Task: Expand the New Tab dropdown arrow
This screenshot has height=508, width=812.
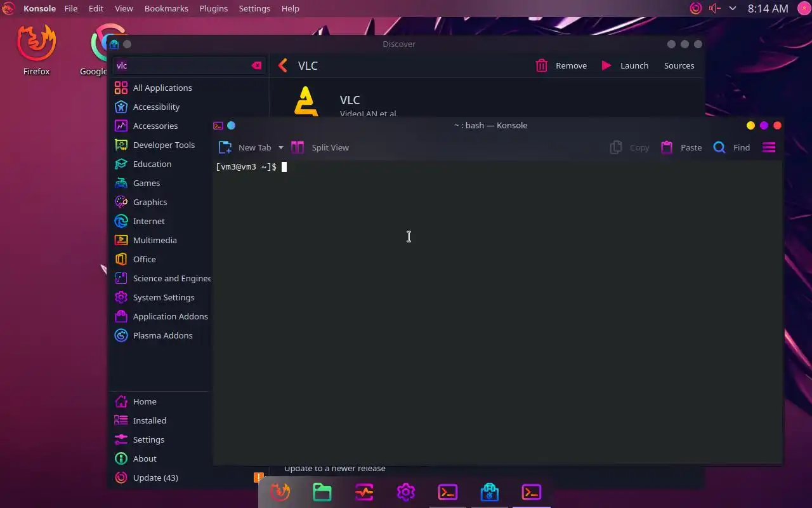Action: pyautogui.click(x=281, y=147)
